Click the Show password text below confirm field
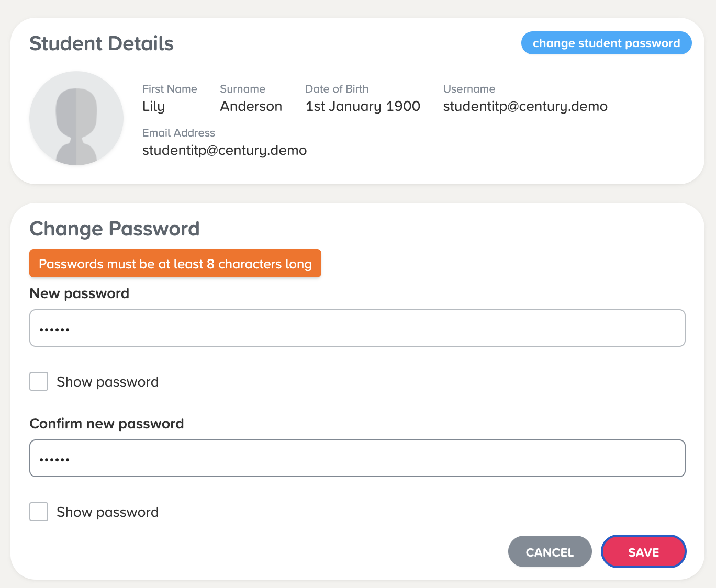Viewport: 716px width, 588px height. click(108, 512)
